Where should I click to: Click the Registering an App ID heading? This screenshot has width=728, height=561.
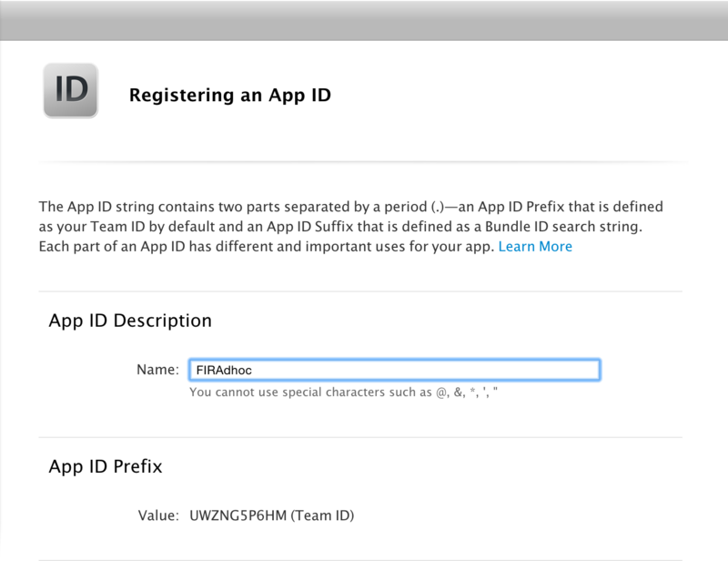pyautogui.click(x=230, y=95)
